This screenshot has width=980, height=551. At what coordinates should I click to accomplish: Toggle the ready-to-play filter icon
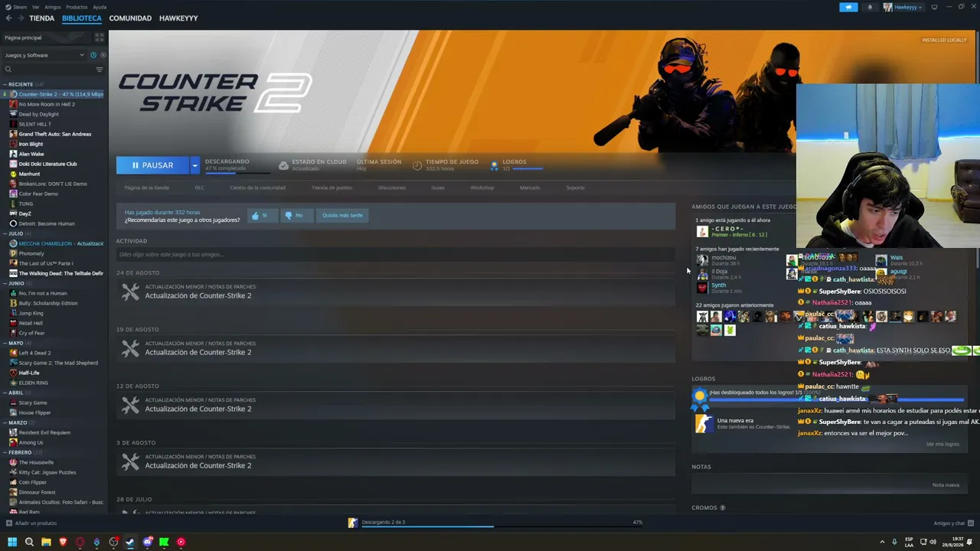pos(103,55)
